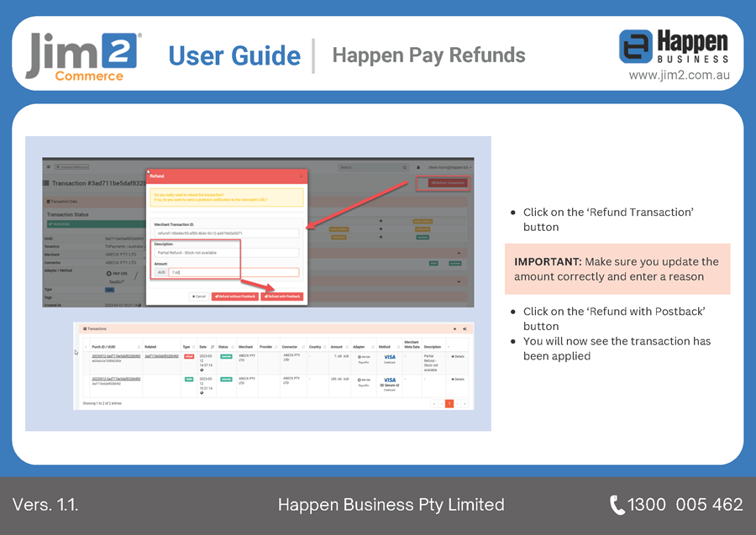756x535 pixels.
Task: Expand the panel with the down chevron
Action: tap(459, 281)
